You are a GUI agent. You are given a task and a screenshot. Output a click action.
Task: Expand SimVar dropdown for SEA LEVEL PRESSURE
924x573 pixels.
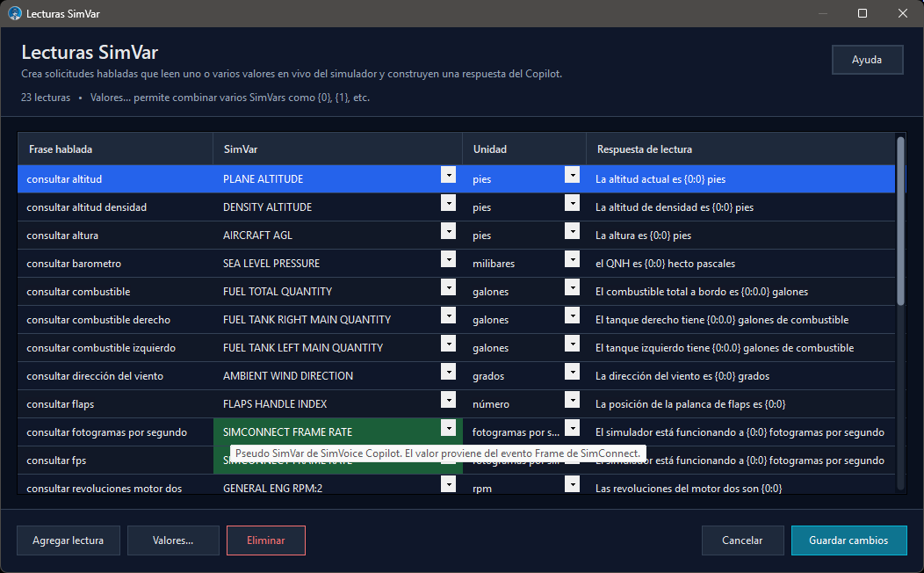(449, 258)
